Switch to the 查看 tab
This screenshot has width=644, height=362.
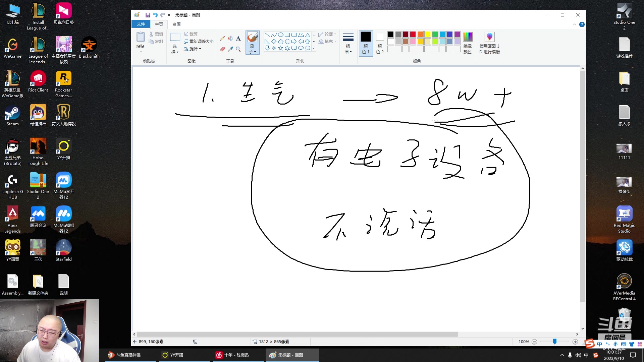177,24
